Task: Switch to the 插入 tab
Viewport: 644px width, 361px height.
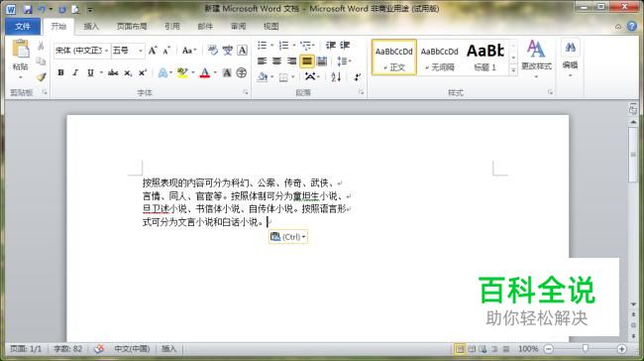Action: [91, 27]
